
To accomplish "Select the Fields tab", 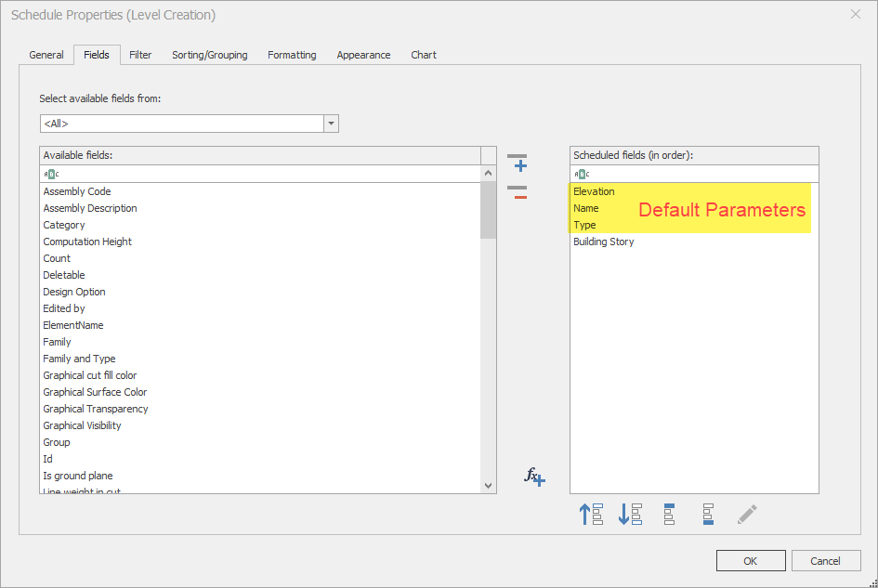I will click(x=97, y=55).
